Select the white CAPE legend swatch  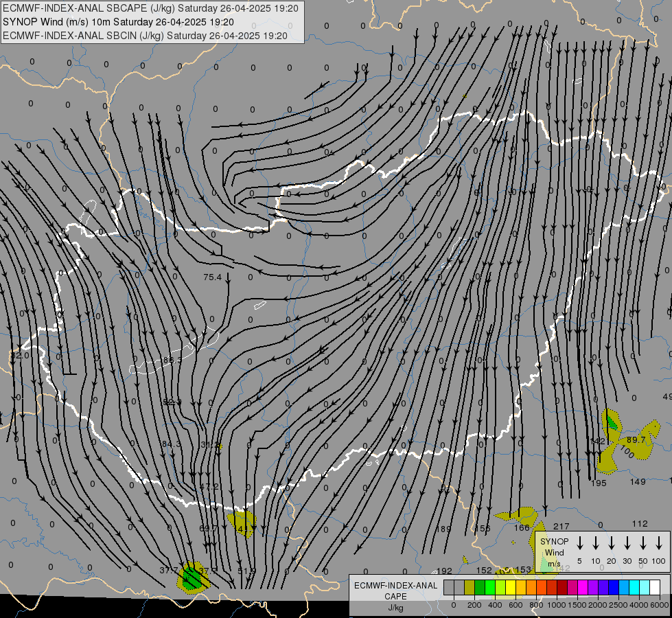[655, 588]
